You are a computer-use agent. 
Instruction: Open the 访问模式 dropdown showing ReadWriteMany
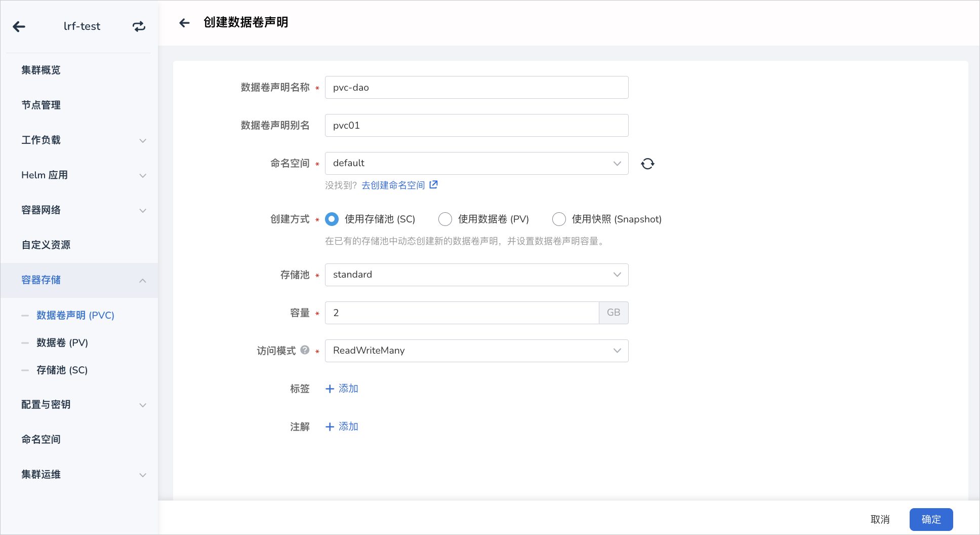pos(476,351)
